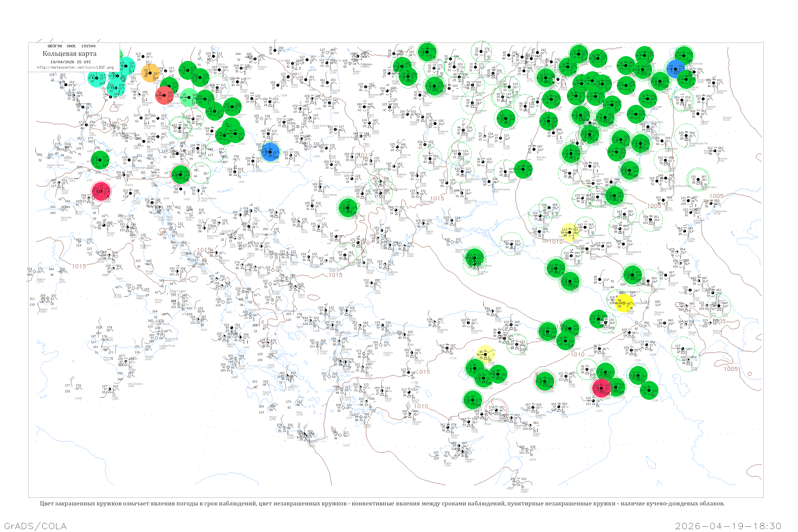Screen dimensions: 798x532
Task: Click the Kastamonu 17074 station label
Action: [x=477, y=331]
